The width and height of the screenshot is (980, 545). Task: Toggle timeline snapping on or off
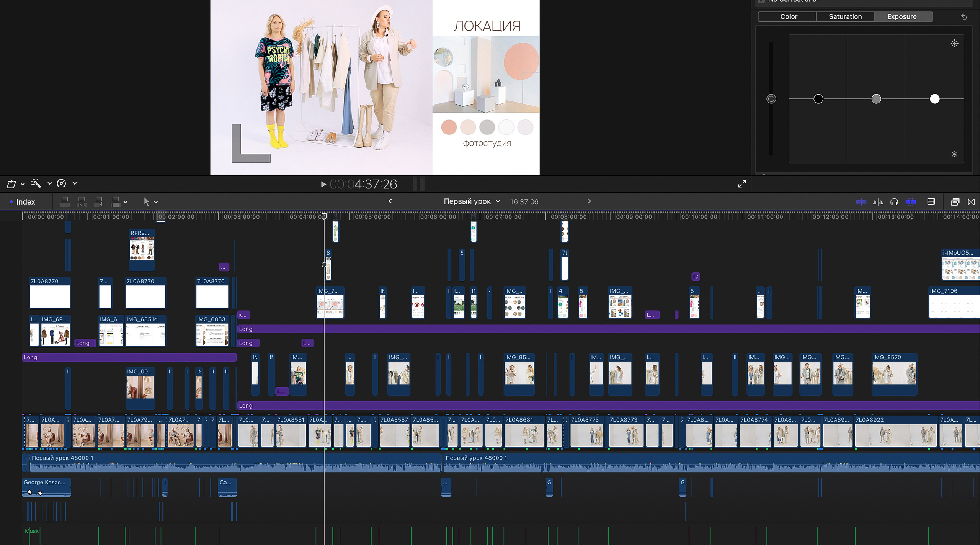[x=910, y=202]
